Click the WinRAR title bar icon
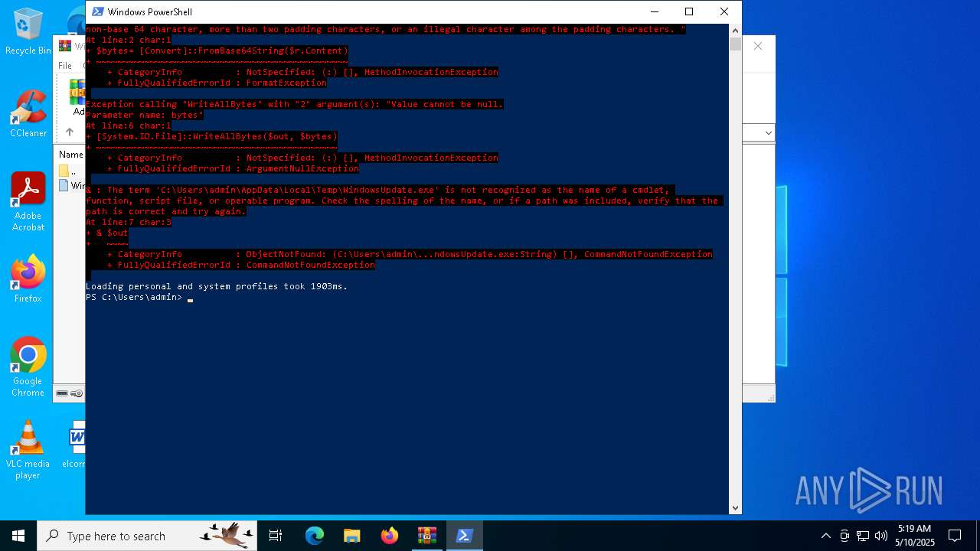Image resolution: width=980 pixels, height=551 pixels. pyautogui.click(x=64, y=46)
